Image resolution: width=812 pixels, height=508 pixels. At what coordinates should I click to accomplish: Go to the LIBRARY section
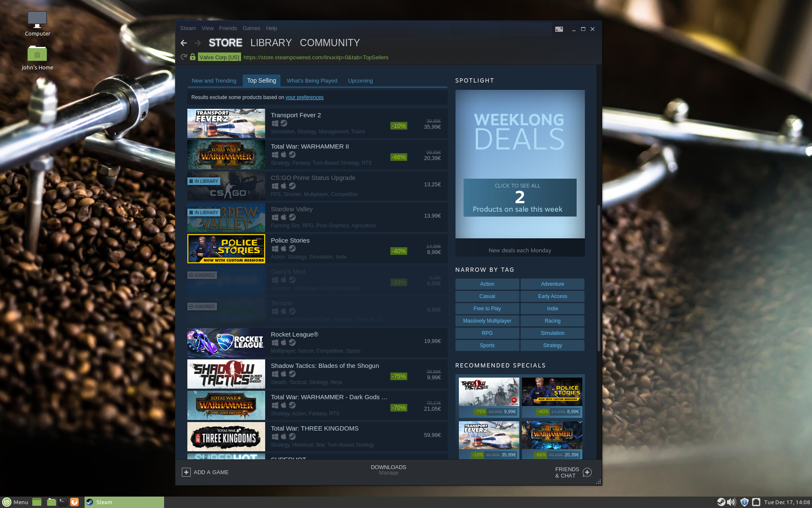(x=271, y=43)
